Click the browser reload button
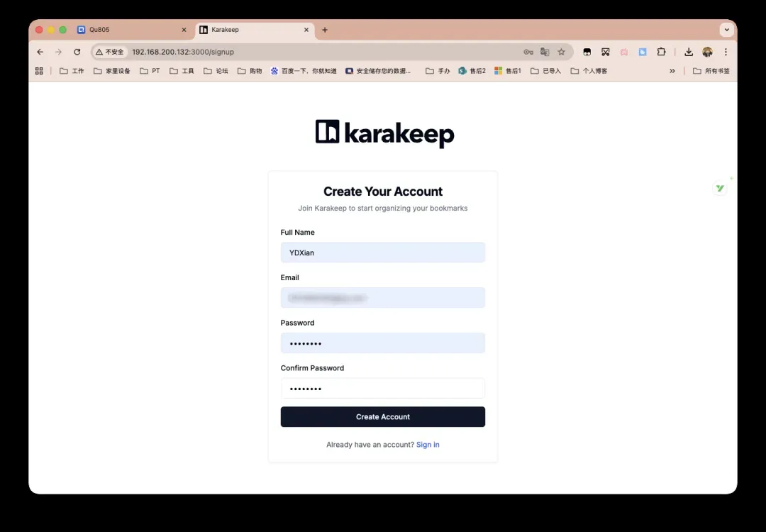This screenshot has height=532, width=766. click(x=77, y=52)
